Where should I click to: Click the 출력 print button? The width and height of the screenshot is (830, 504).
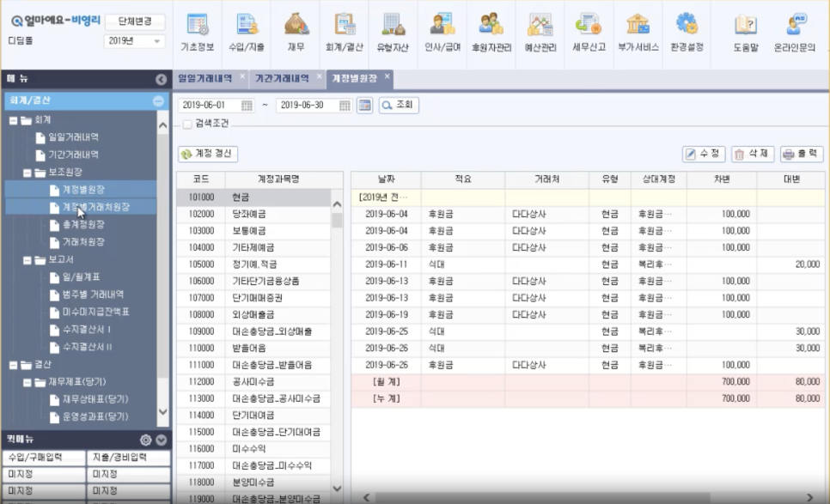tap(802, 154)
